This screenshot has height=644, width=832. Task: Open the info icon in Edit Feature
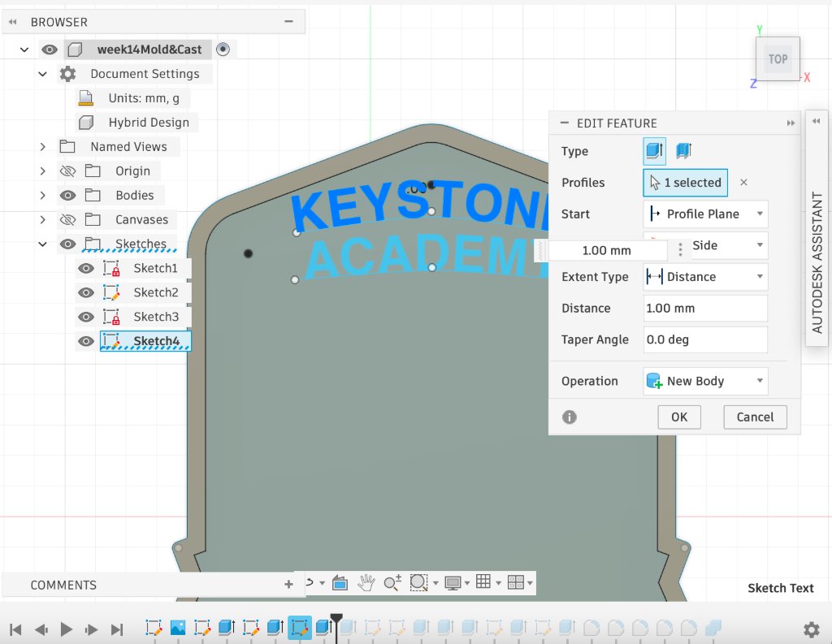(570, 417)
